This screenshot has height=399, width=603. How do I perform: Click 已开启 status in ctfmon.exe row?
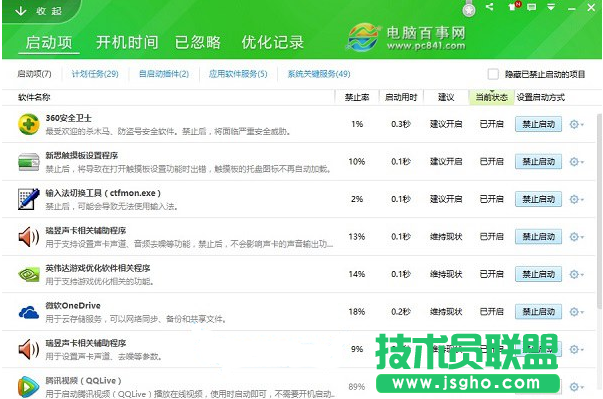[x=491, y=199]
